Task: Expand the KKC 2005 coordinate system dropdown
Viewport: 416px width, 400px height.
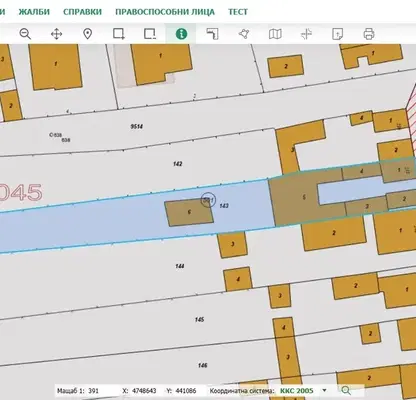Action: click(x=324, y=390)
